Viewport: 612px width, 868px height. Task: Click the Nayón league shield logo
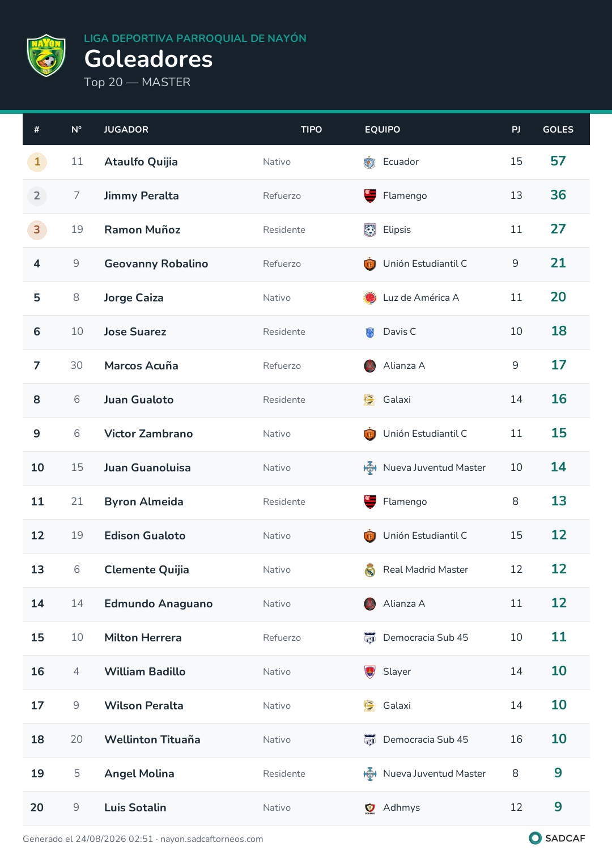[46, 56]
